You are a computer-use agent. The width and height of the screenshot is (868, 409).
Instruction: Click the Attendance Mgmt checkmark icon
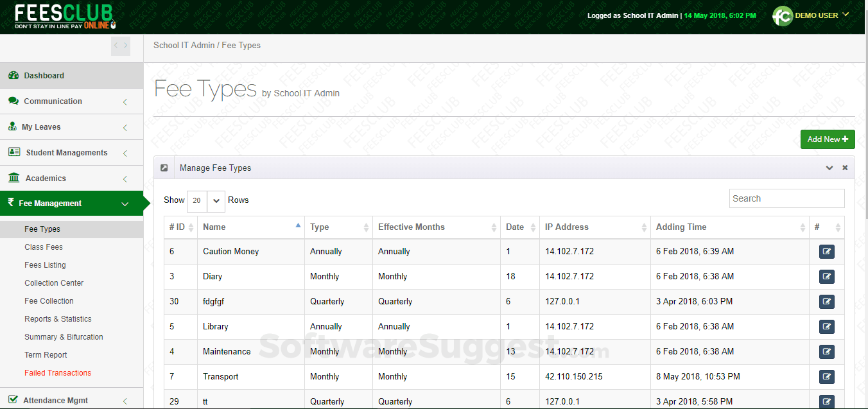pyautogui.click(x=13, y=400)
